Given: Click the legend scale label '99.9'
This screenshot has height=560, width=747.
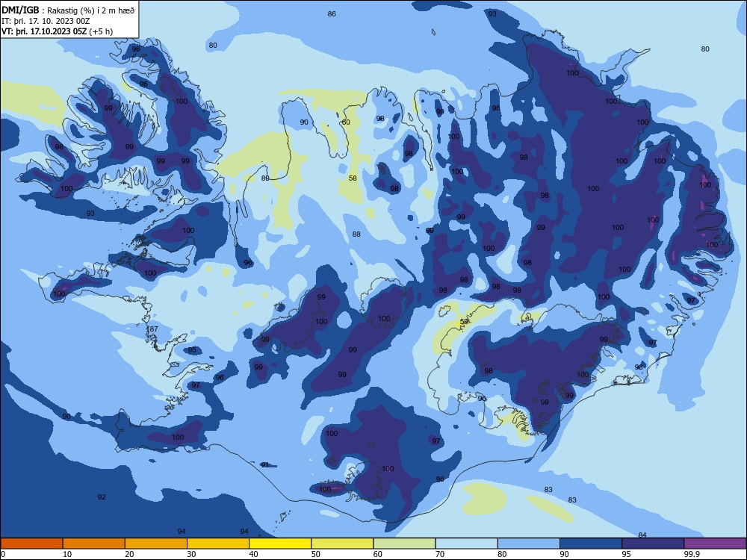Looking at the screenshot, I should click(x=692, y=554).
